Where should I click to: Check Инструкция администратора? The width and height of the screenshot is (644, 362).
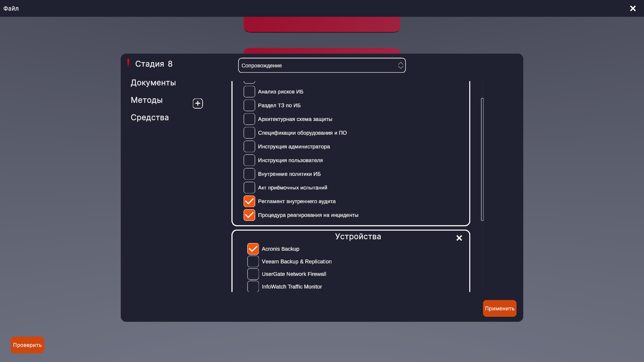pos(249,147)
